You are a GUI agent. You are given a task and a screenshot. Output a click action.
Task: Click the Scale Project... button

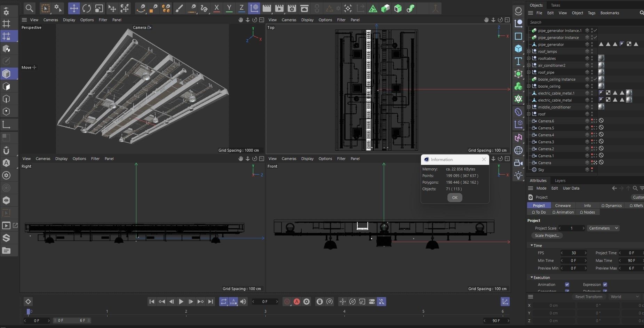pos(547,235)
